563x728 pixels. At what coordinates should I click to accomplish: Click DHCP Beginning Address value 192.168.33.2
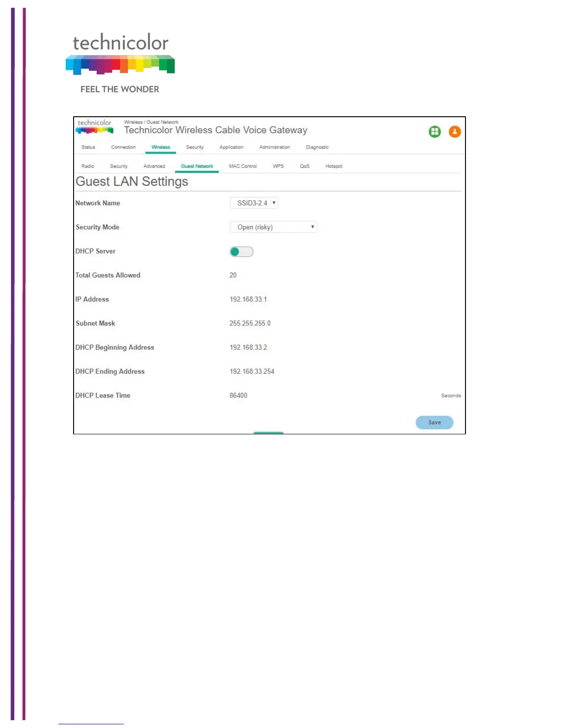click(248, 347)
